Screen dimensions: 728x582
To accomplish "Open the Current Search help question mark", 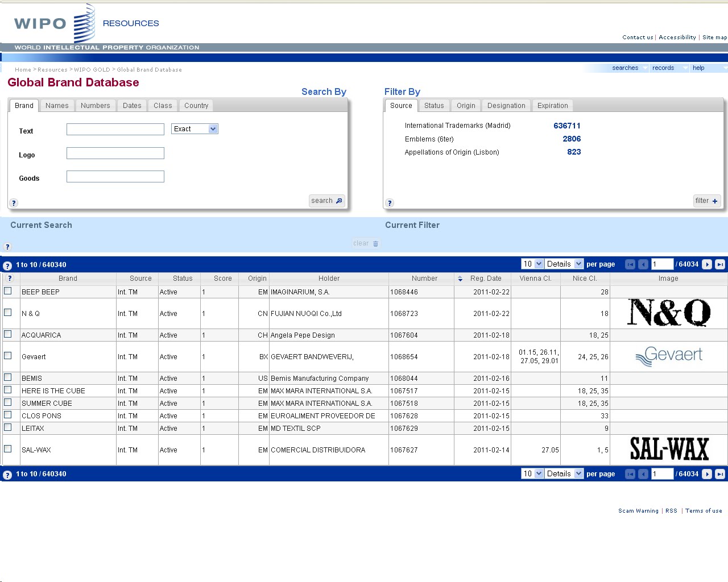I will point(6,247).
